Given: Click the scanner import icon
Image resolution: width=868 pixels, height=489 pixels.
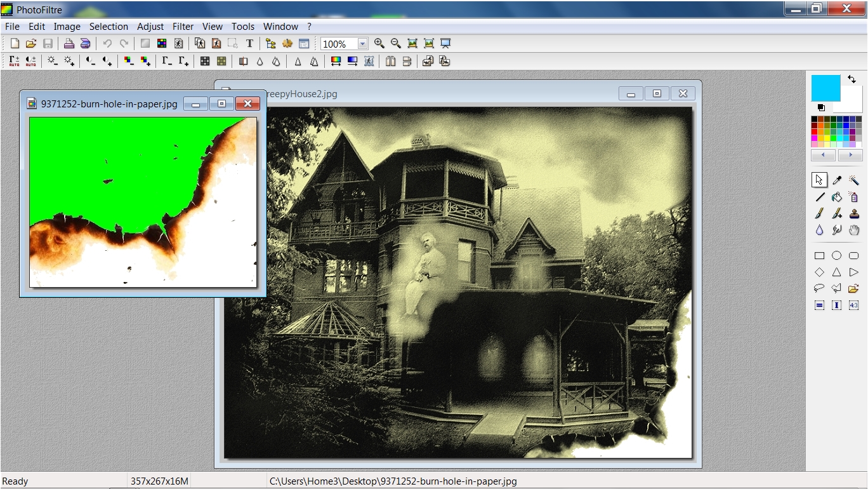Looking at the screenshot, I should coord(85,44).
